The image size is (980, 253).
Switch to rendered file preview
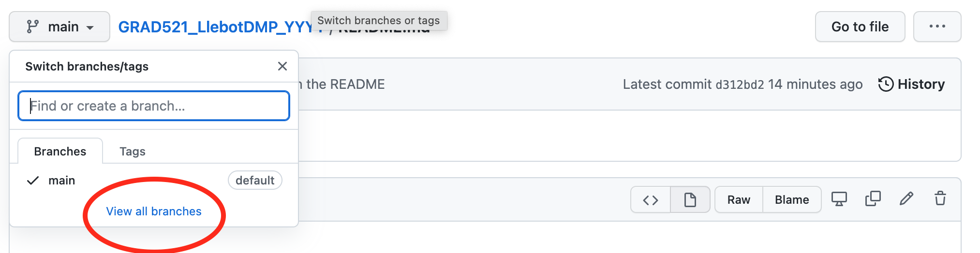coord(690,200)
